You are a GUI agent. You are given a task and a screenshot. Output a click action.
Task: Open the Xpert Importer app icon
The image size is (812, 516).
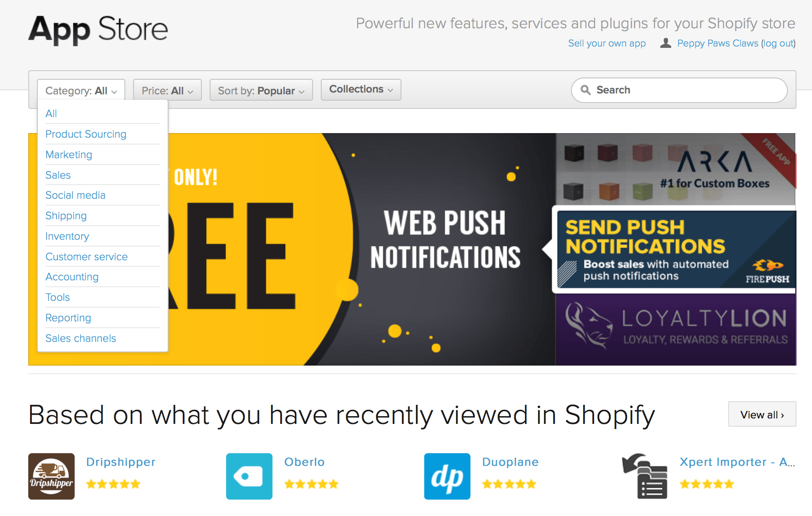645,476
